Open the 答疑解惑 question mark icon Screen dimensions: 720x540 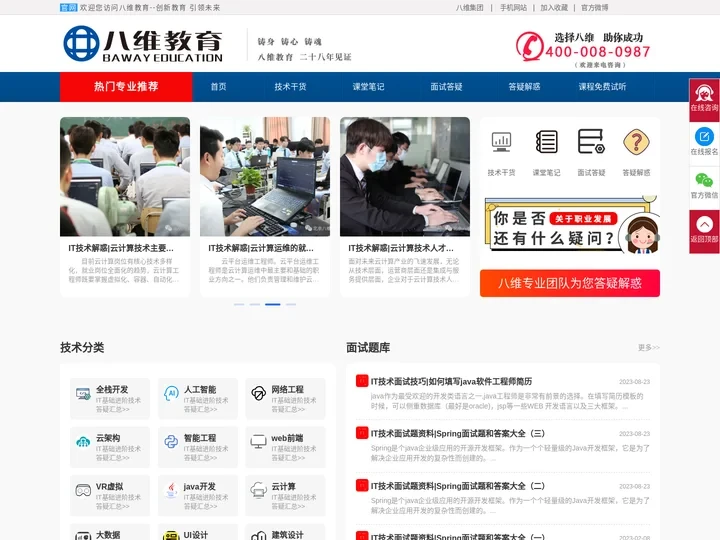(636, 141)
